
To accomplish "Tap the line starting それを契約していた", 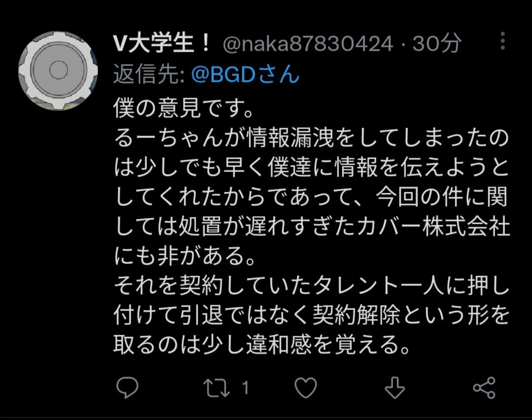I will [x=311, y=285].
